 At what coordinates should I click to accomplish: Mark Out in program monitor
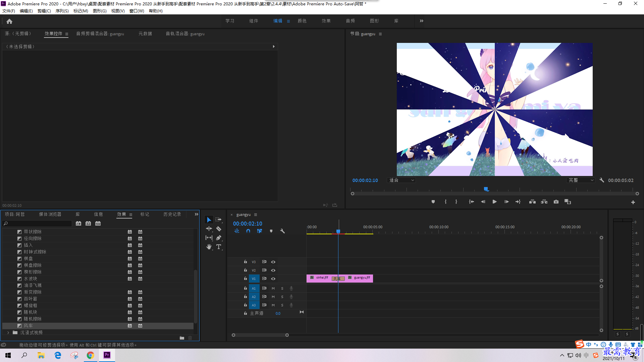click(x=456, y=202)
